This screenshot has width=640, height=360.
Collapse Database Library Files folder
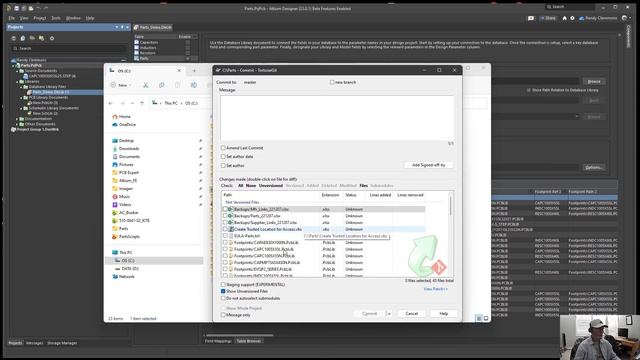21,87
